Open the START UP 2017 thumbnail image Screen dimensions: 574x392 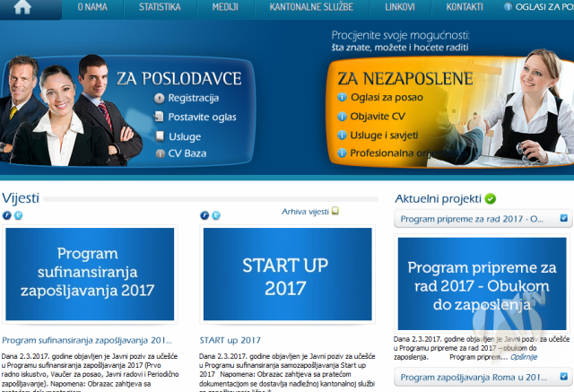[287, 274]
